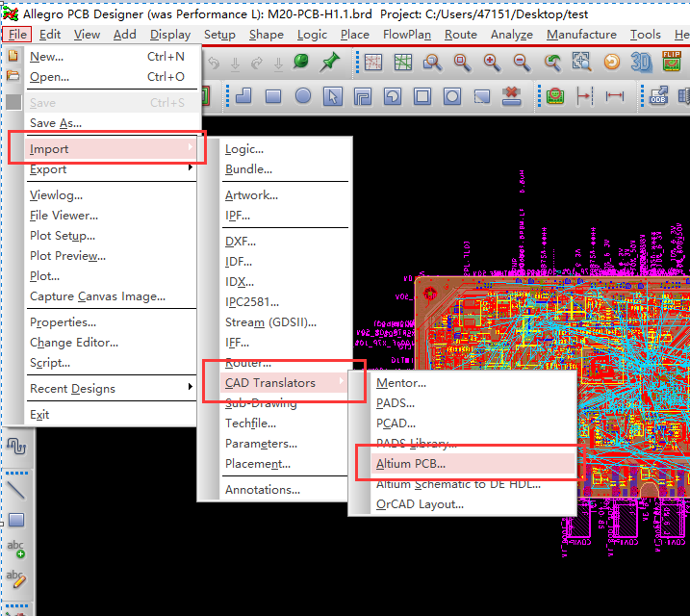Click the ODB export icon

(658, 96)
